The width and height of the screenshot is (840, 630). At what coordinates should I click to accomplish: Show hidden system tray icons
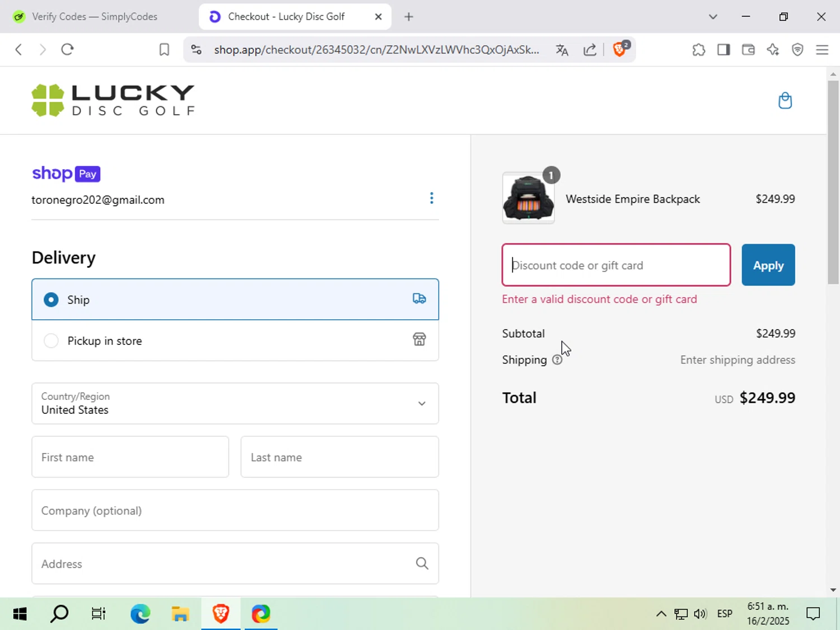point(661,614)
